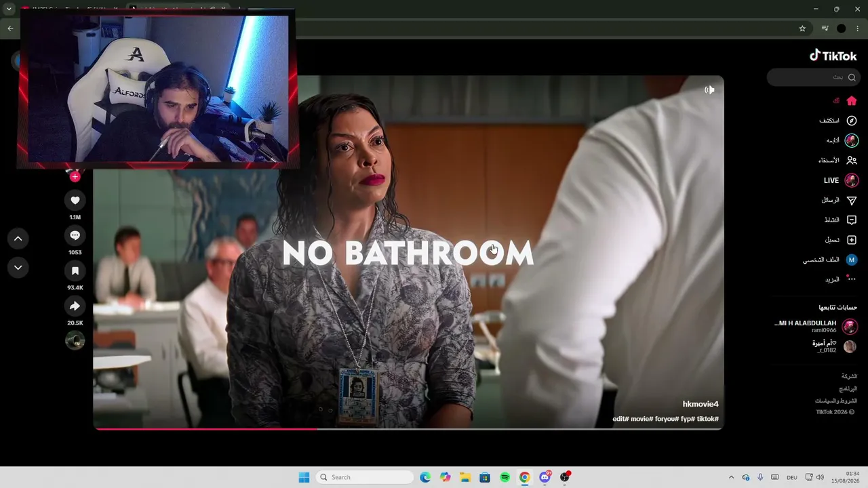Mute the video with the speaker icon
Image resolution: width=868 pixels, height=488 pixels.
[709, 89]
